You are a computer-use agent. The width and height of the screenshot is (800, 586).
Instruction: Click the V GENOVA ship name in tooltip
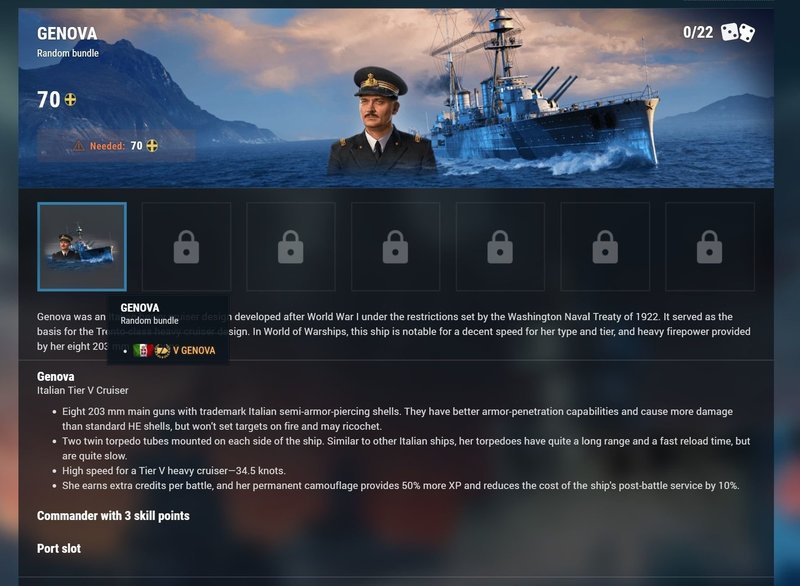[194, 350]
